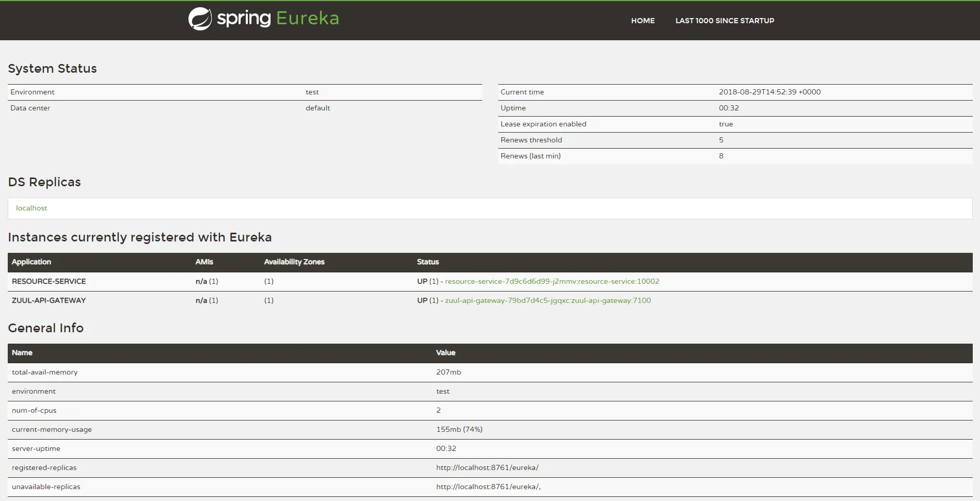Open zuul-api-gateway instance link on port 7100
Screen dimensions: 980x501
(x=548, y=300)
